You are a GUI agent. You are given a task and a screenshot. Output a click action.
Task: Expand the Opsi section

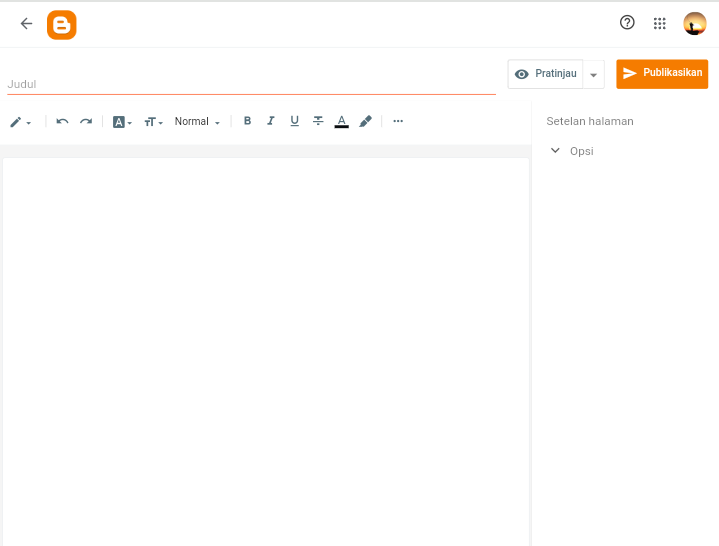(x=572, y=151)
